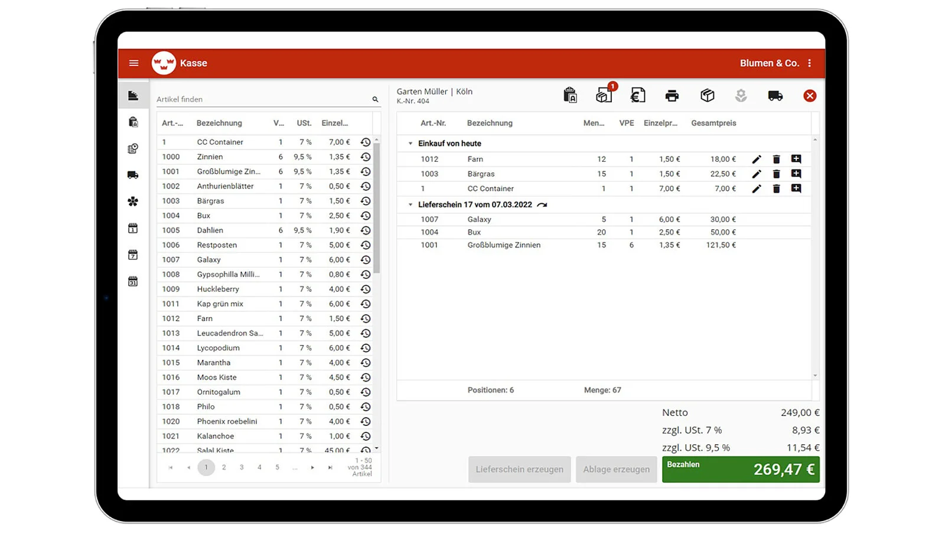Delete the Bärgras entry via trash icon

[x=776, y=174]
